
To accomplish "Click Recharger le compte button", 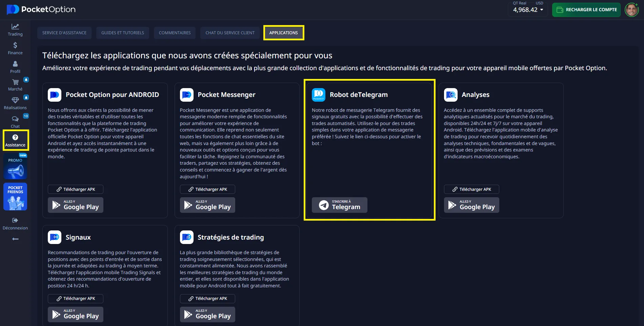I will point(586,10).
